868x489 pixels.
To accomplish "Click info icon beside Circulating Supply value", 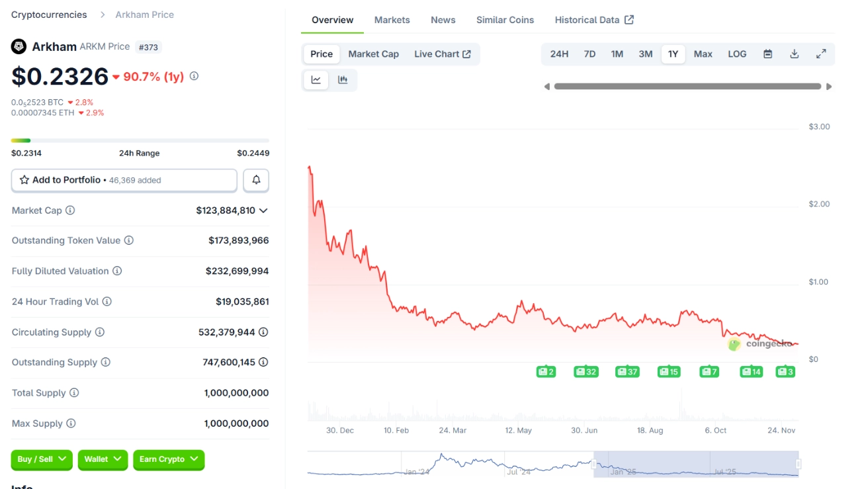I will [x=263, y=332].
